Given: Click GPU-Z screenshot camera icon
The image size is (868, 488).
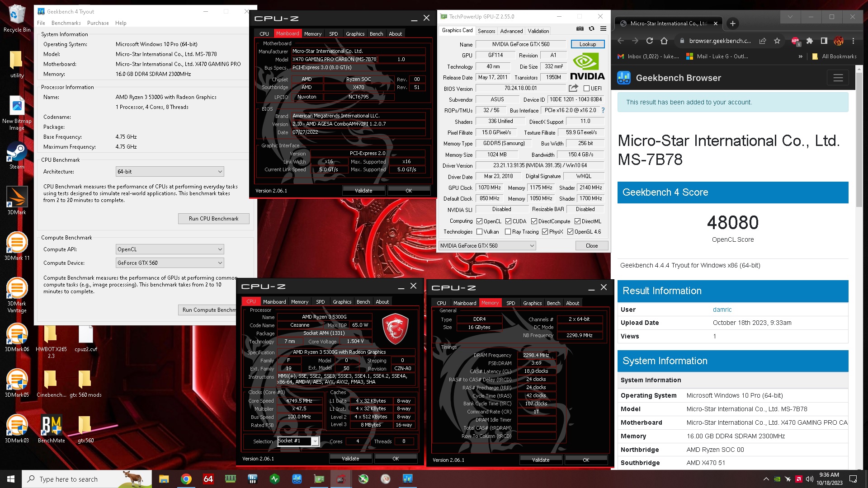Looking at the screenshot, I should [x=580, y=28].
